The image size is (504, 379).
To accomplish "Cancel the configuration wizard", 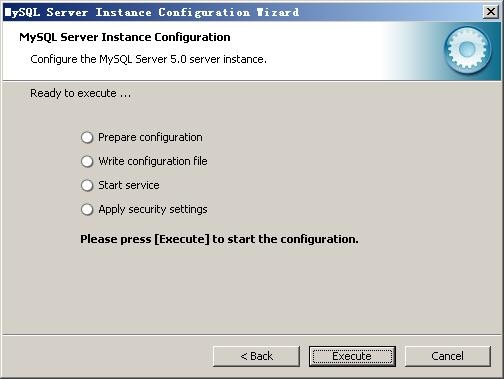I will tap(448, 356).
